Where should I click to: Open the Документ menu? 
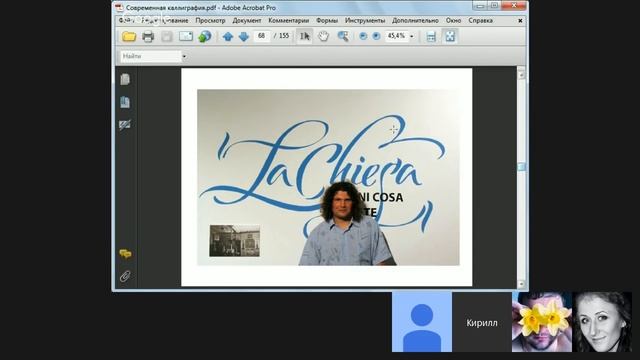click(247, 20)
